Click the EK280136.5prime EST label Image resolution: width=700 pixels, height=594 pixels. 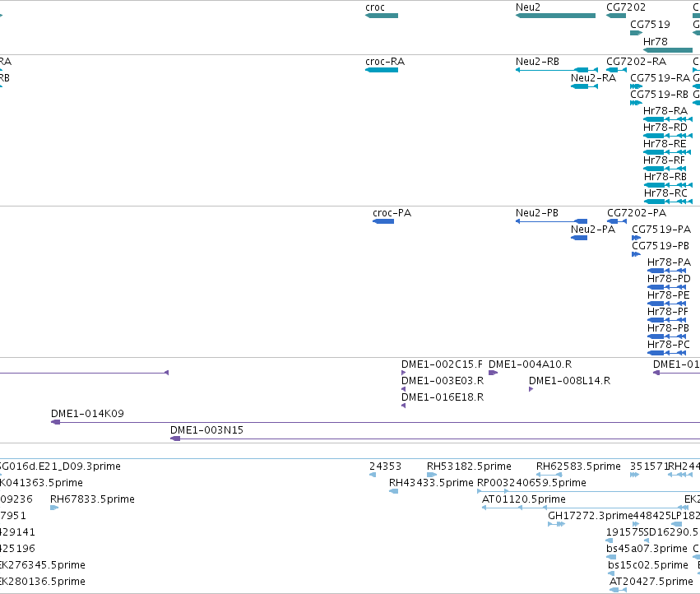click(43, 582)
